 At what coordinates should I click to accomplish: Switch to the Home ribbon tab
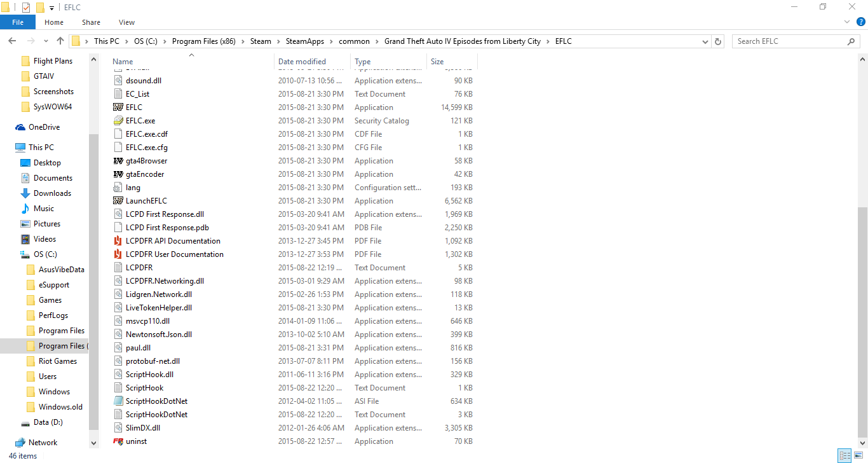pos(54,22)
